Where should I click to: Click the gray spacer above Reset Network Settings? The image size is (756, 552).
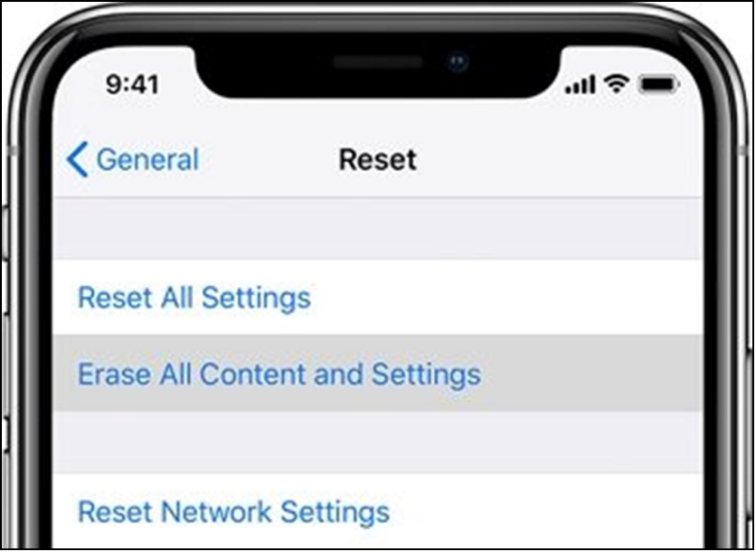[x=377, y=442]
